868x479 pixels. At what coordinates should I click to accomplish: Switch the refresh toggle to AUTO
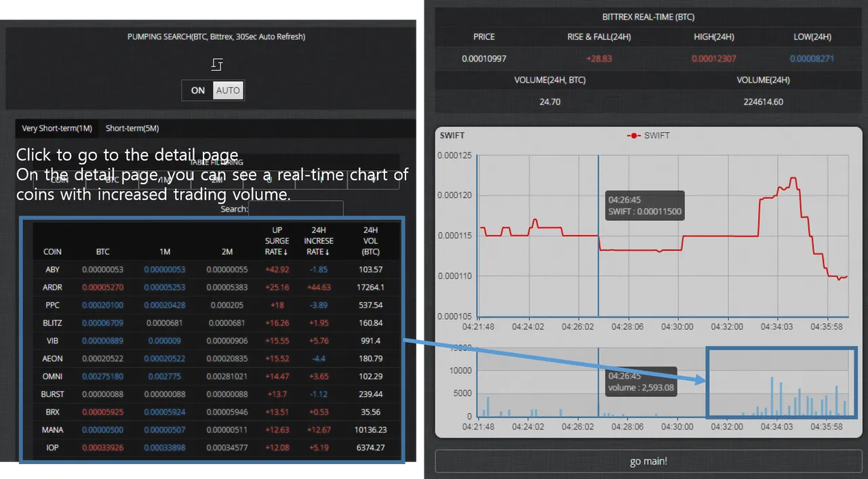[228, 91]
